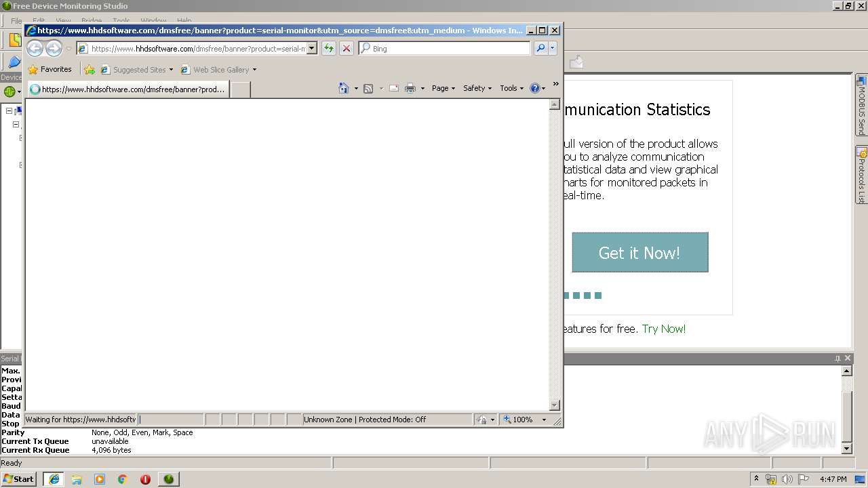The image size is (868, 488).
Task: Open the Page menu
Action: click(443, 88)
